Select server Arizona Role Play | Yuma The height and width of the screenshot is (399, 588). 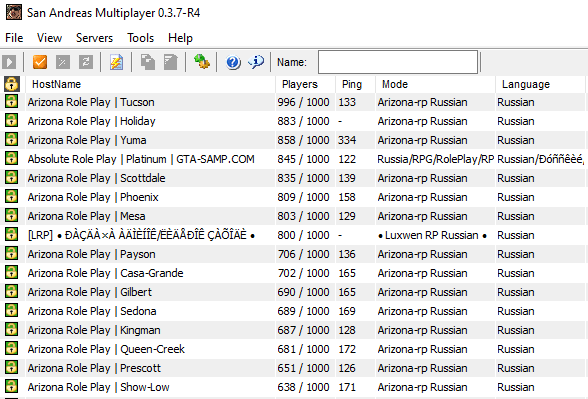pyautogui.click(x=87, y=140)
